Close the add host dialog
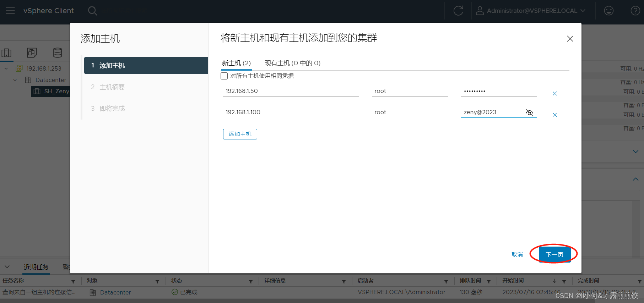This screenshot has width=644, height=303. point(570,39)
